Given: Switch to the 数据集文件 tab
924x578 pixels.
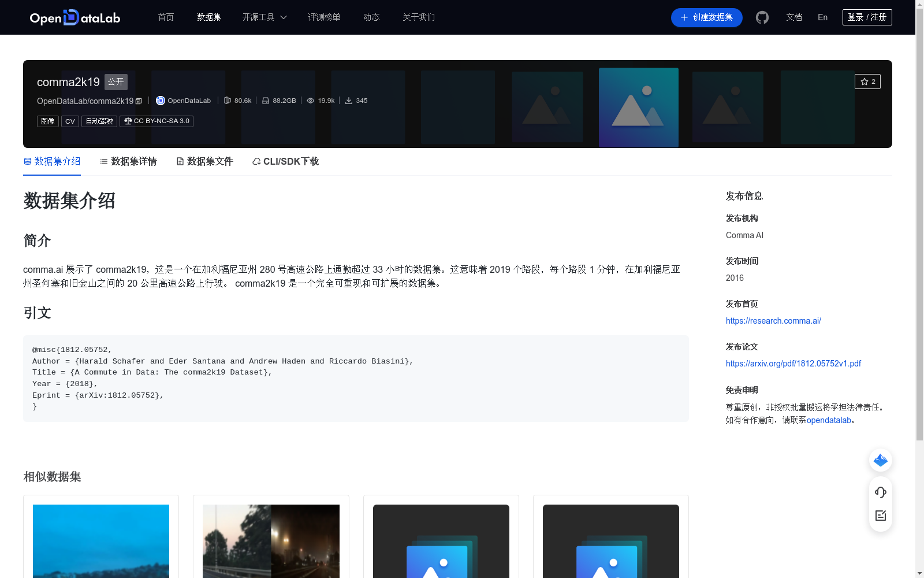Looking at the screenshot, I should (x=204, y=161).
